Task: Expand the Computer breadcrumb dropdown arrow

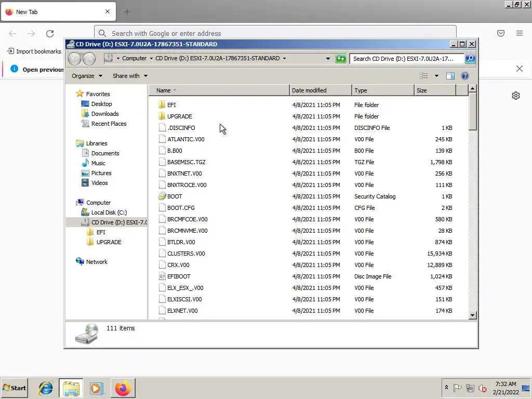Action: 151,58
